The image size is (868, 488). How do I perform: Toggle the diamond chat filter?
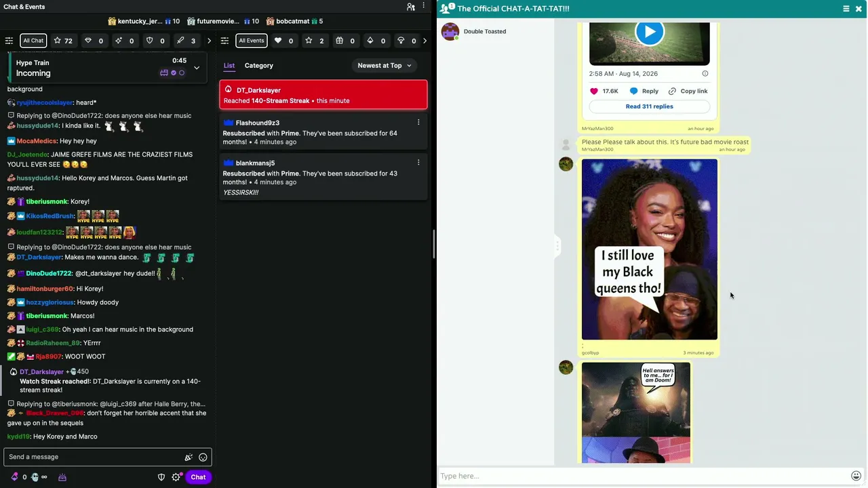[x=94, y=41]
